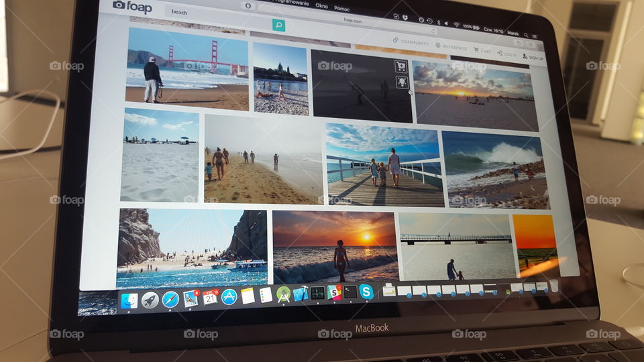Open Finder from the dock
The width and height of the screenshot is (644, 362).
click(x=129, y=300)
